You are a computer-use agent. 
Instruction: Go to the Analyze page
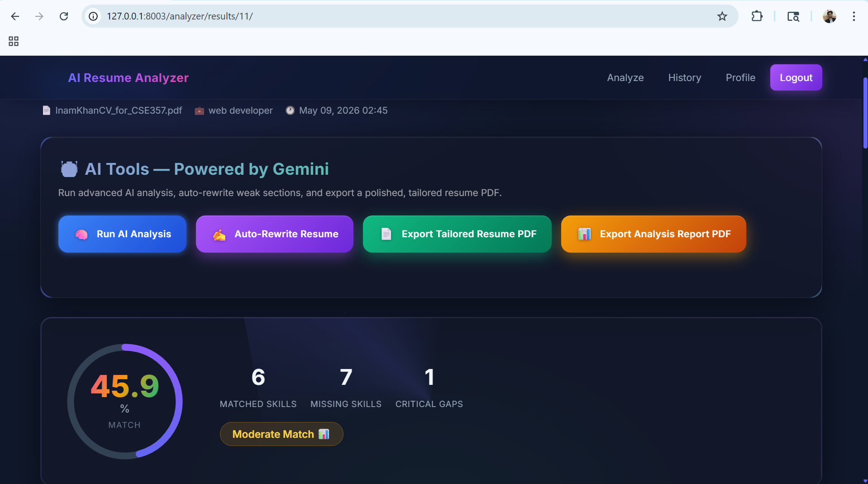pyautogui.click(x=625, y=77)
